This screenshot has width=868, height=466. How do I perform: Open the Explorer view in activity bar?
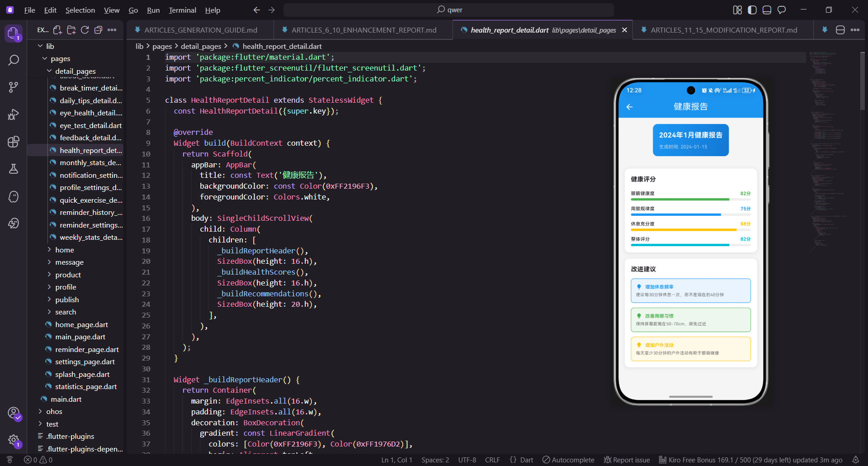[13, 33]
